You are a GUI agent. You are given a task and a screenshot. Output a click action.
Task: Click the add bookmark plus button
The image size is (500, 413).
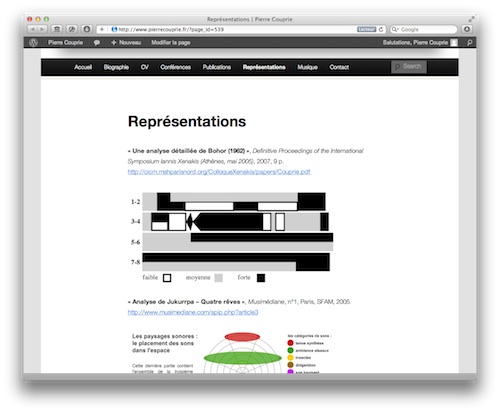point(102,29)
